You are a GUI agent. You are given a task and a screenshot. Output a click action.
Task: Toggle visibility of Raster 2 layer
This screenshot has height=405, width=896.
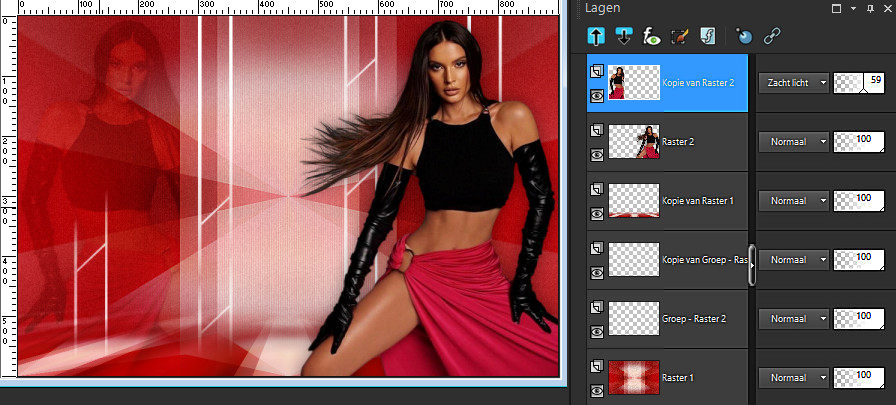[x=596, y=155]
